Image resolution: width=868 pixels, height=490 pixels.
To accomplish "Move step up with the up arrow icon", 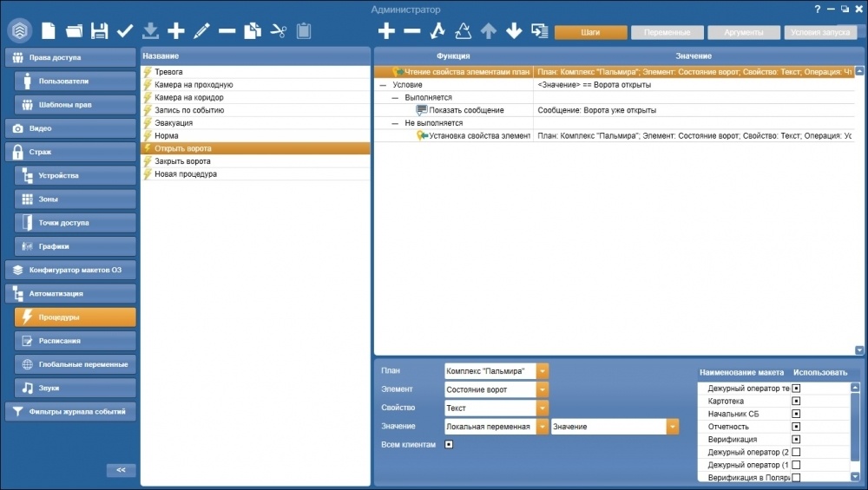I will 488,31.
